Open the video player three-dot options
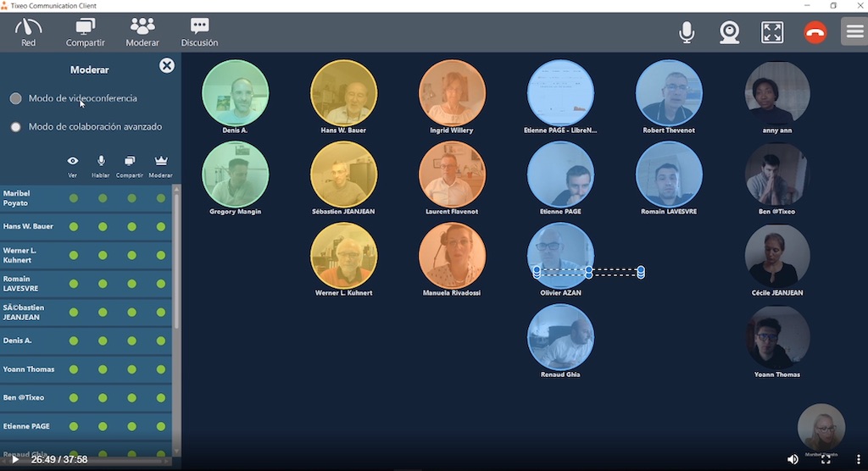868x471 pixels. (858, 459)
